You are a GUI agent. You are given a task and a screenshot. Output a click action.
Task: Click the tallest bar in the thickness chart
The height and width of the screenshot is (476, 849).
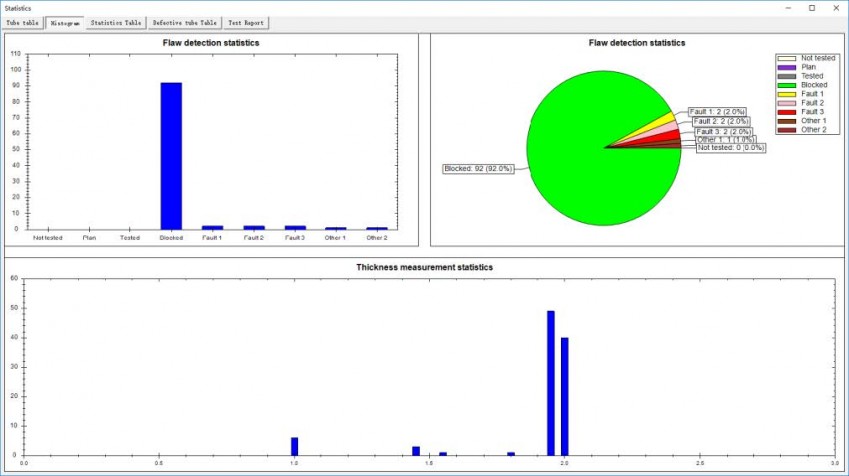click(550, 382)
